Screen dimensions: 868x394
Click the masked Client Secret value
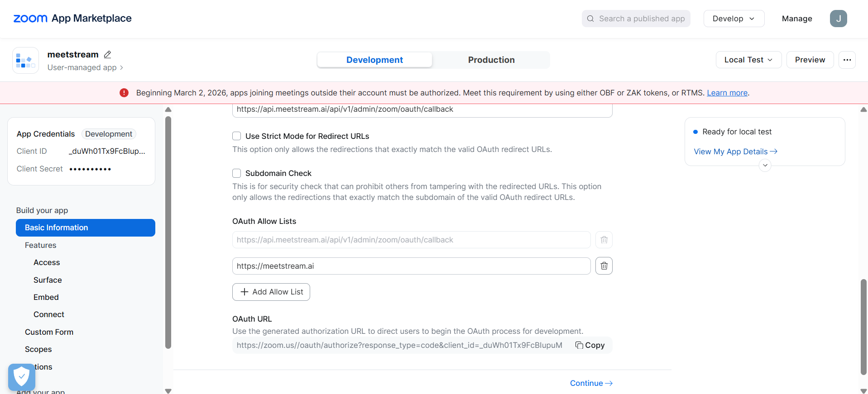pos(90,169)
